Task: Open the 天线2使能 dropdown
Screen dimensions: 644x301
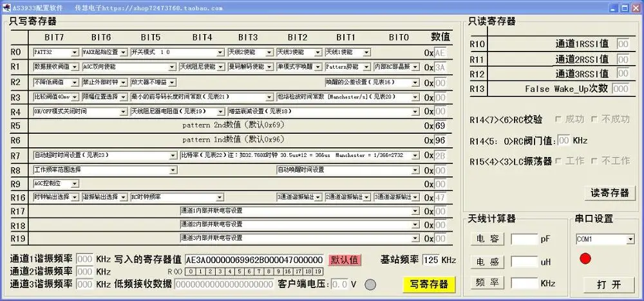Action: pos(251,53)
